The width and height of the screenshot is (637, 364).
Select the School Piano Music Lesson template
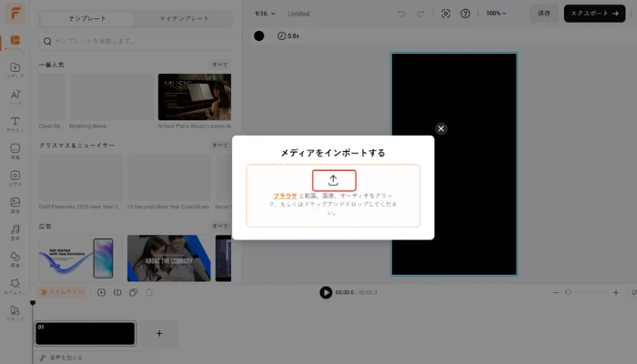pos(195,97)
